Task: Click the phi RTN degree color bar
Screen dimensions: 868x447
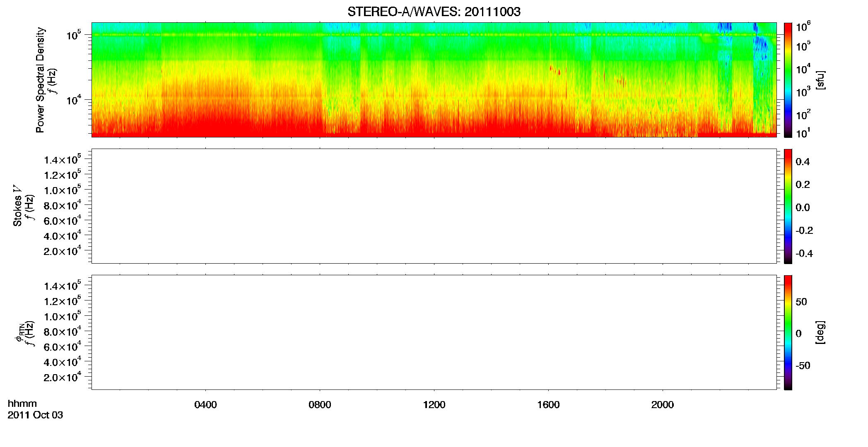Action: [788, 332]
